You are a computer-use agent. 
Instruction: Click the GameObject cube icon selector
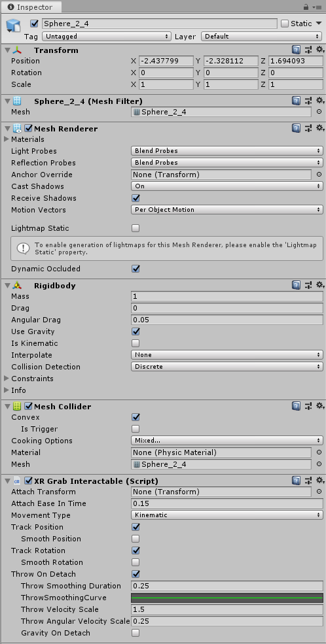click(x=12, y=26)
